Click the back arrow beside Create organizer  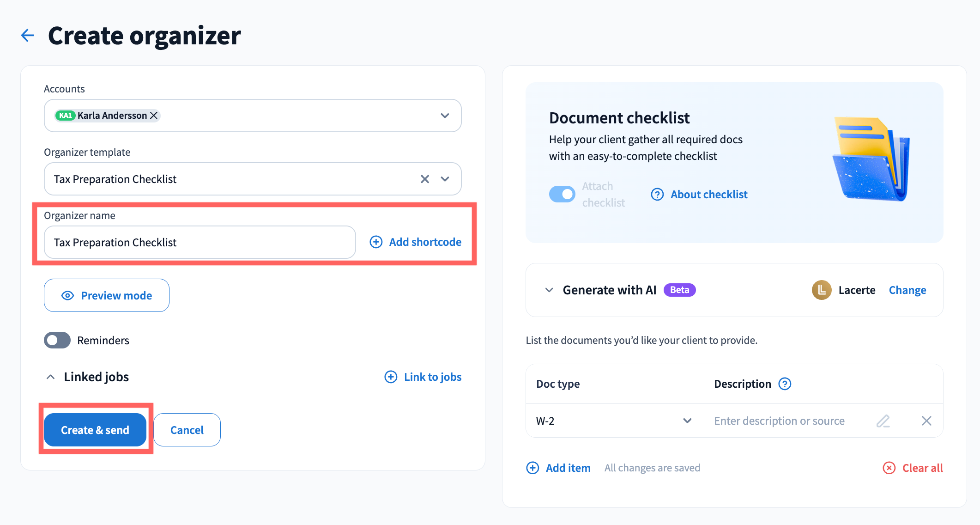pos(28,36)
